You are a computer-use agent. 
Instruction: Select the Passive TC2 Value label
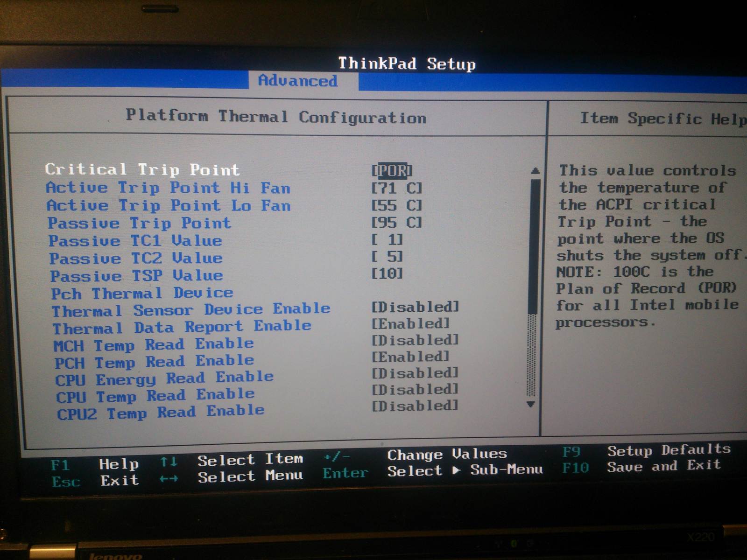click(x=136, y=258)
